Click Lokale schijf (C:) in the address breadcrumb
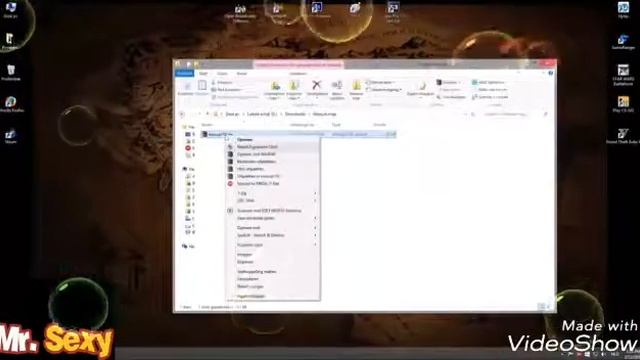 point(262,114)
